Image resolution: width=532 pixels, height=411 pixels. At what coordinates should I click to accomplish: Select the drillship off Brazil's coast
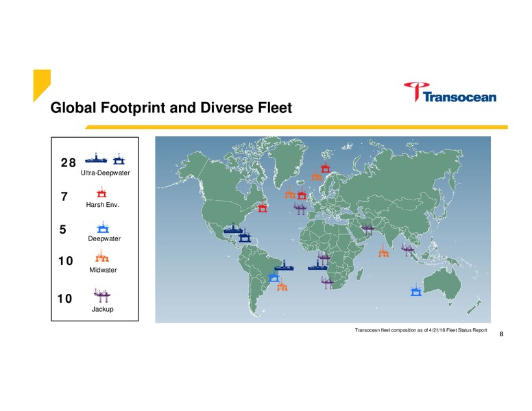pyautogui.click(x=284, y=266)
